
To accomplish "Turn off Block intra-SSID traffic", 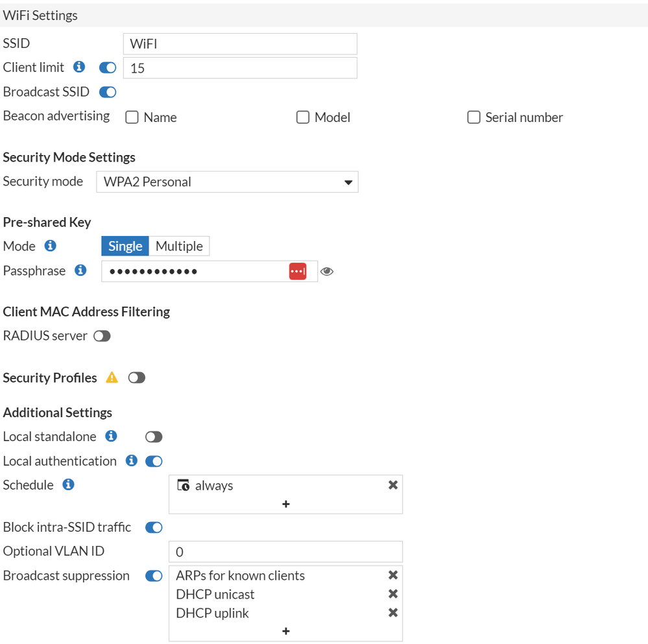I will pos(154,527).
